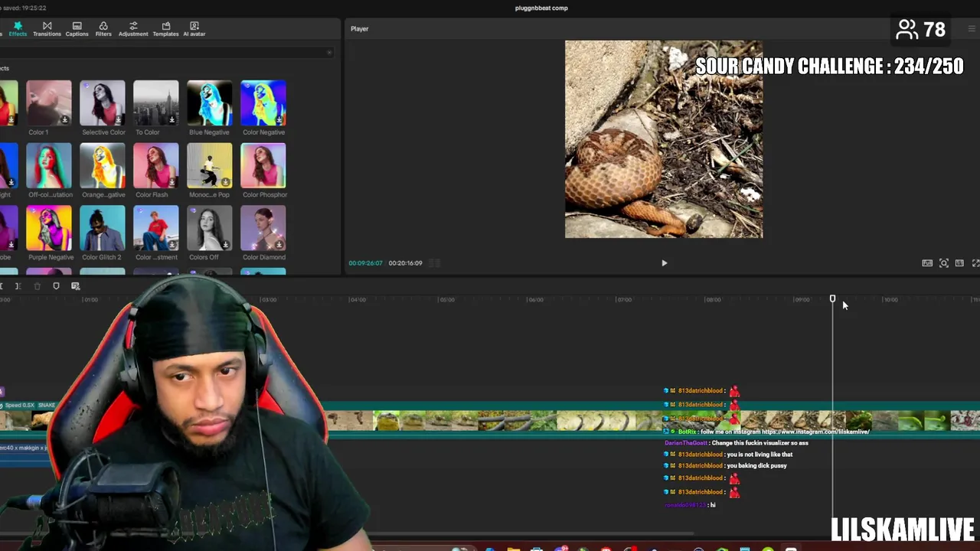Select the Color Negative effect thumbnail
The height and width of the screenshot is (551, 980).
tap(263, 103)
